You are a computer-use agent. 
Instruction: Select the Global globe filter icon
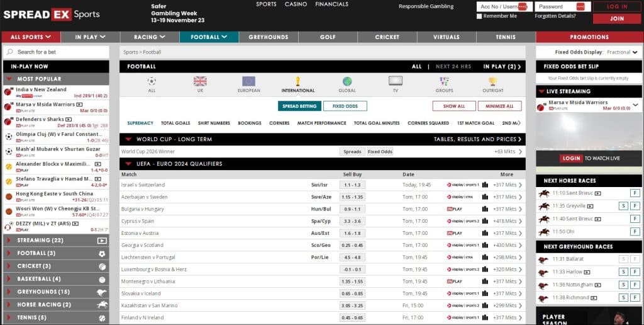[347, 81]
